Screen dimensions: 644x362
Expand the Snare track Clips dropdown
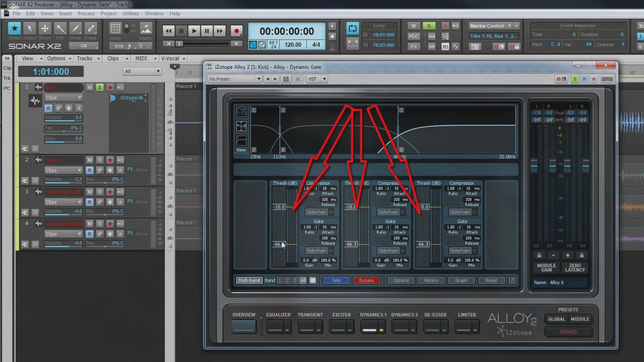point(63,171)
